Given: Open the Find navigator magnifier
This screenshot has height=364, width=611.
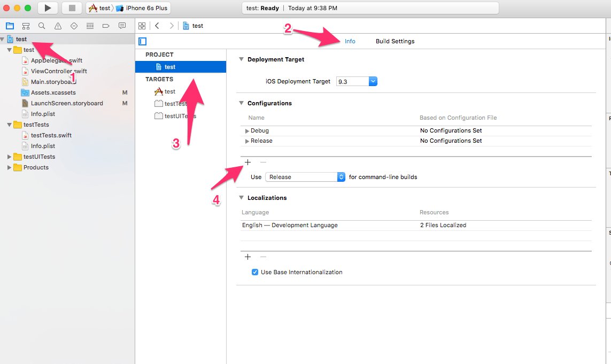Looking at the screenshot, I should pos(42,26).
